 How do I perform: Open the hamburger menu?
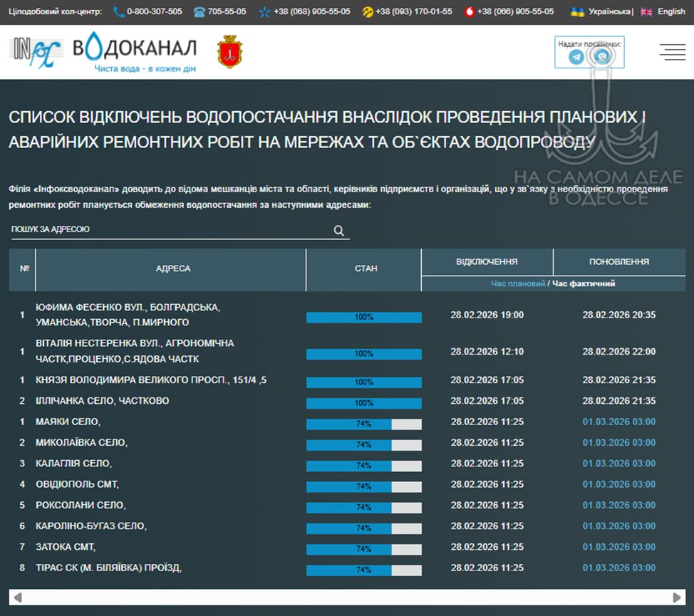click(x=672, y=52)
